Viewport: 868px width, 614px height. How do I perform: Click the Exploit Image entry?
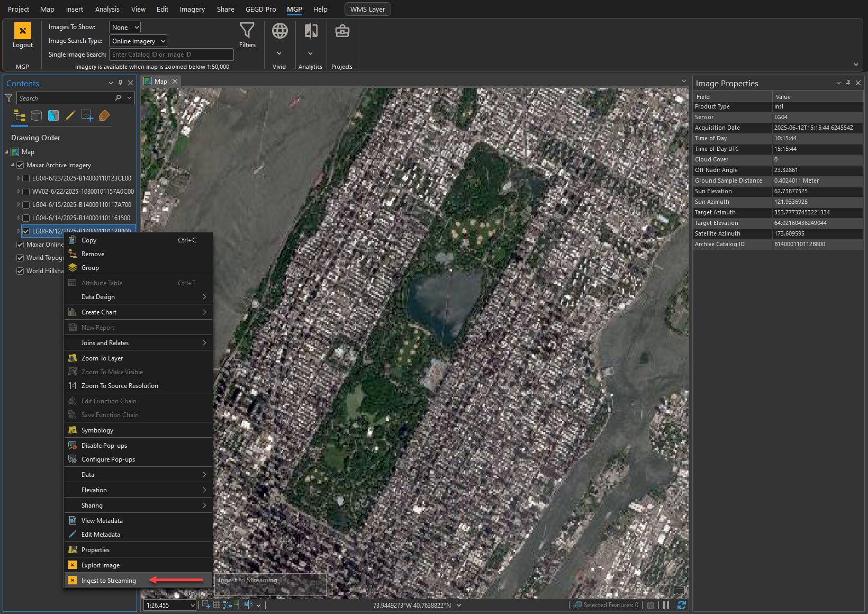click(138, 565)
